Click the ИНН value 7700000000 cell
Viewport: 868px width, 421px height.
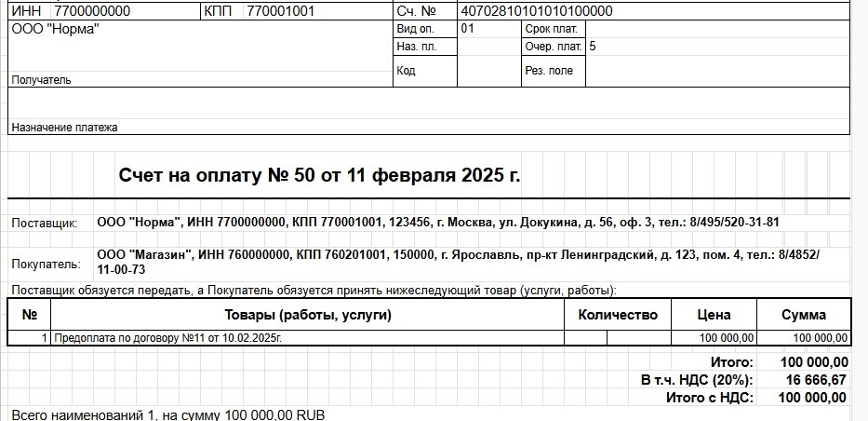pyautogui.click(x=91, y=11)
